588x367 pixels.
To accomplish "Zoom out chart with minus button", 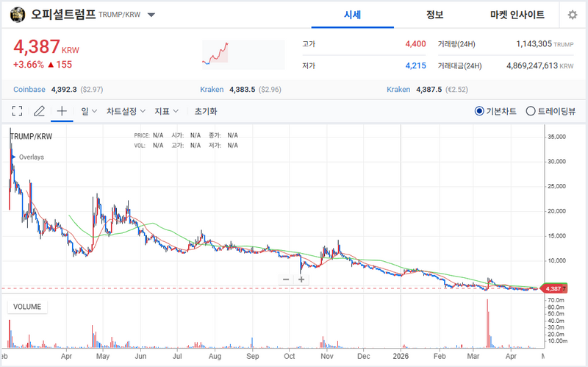I will [286, 279].
